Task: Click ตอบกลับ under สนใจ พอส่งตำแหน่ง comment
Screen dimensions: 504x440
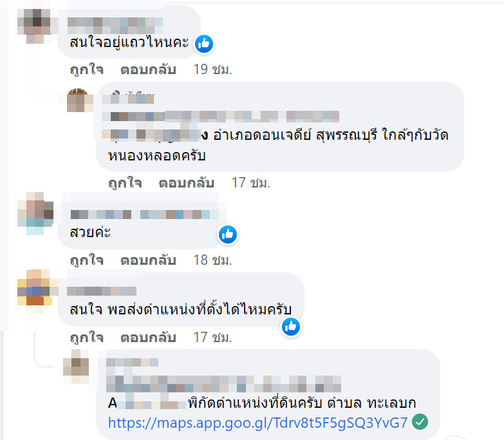Action: [148, 338]
